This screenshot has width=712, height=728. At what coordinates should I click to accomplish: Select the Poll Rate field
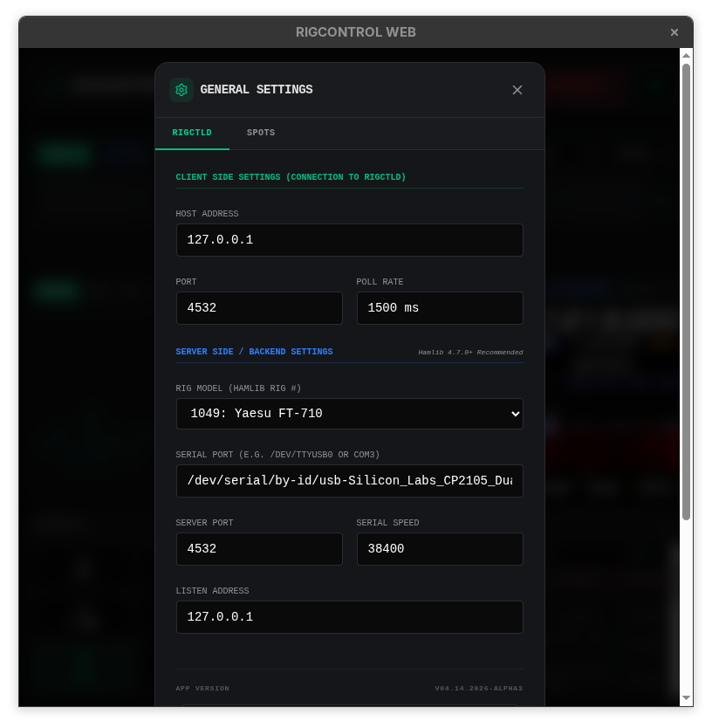(x=440, y=308)
